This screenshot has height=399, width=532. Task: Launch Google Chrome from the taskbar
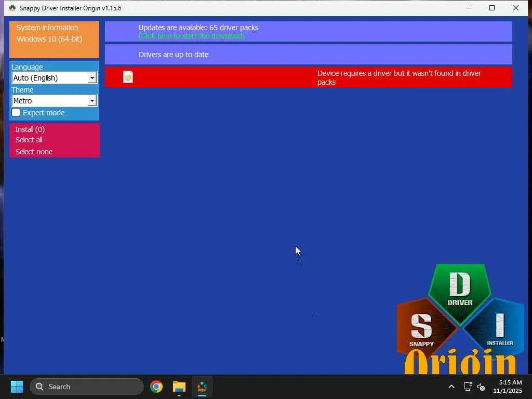[156, 387]
